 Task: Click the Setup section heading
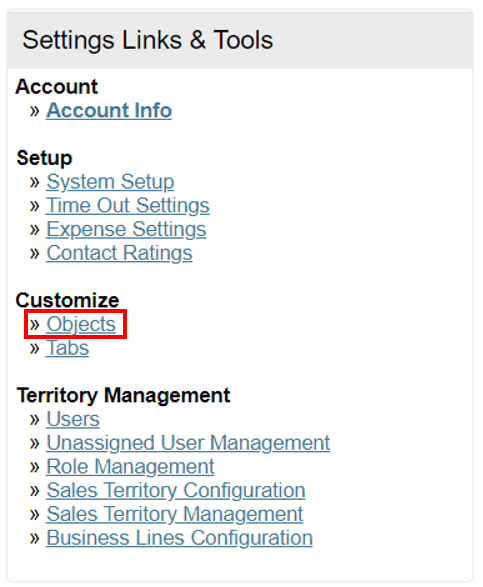44,158
